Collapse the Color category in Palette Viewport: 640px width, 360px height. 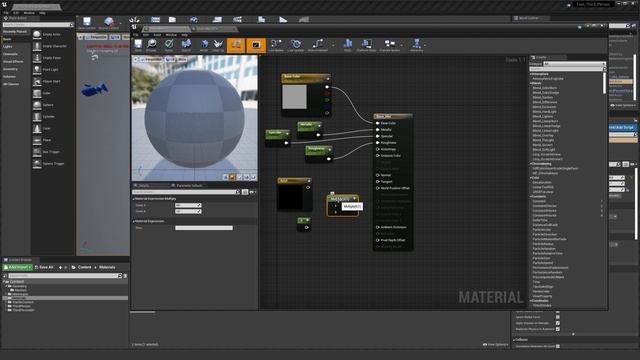point(531,178)
